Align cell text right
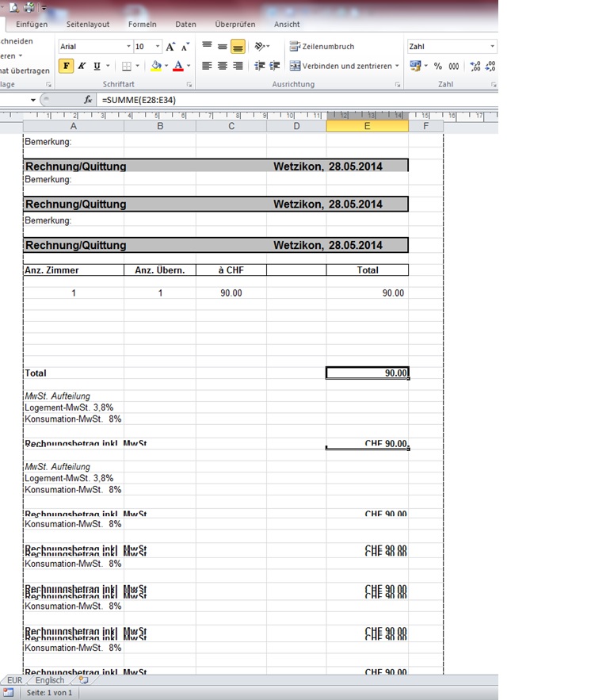Viewport: 591px width, 700px height. tap(238, 66)
